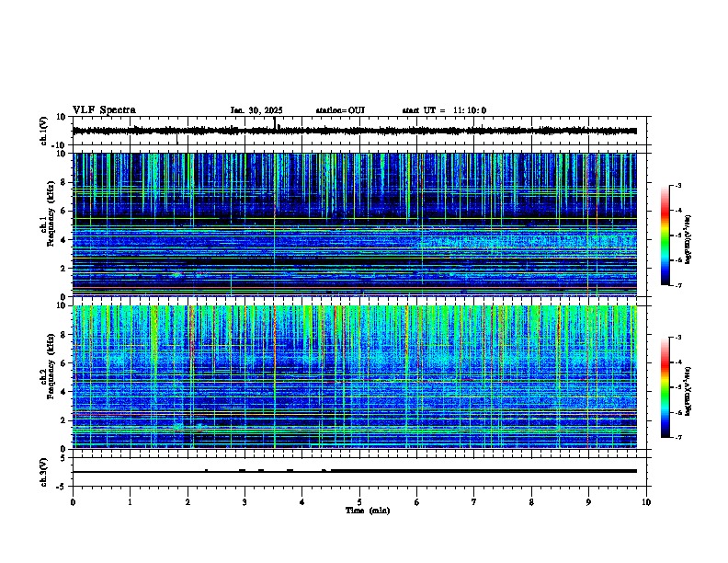The height and width of the screenshot is (563, 728).
Task: Click the time axis tick label "9"
Action: click(588, 502)
